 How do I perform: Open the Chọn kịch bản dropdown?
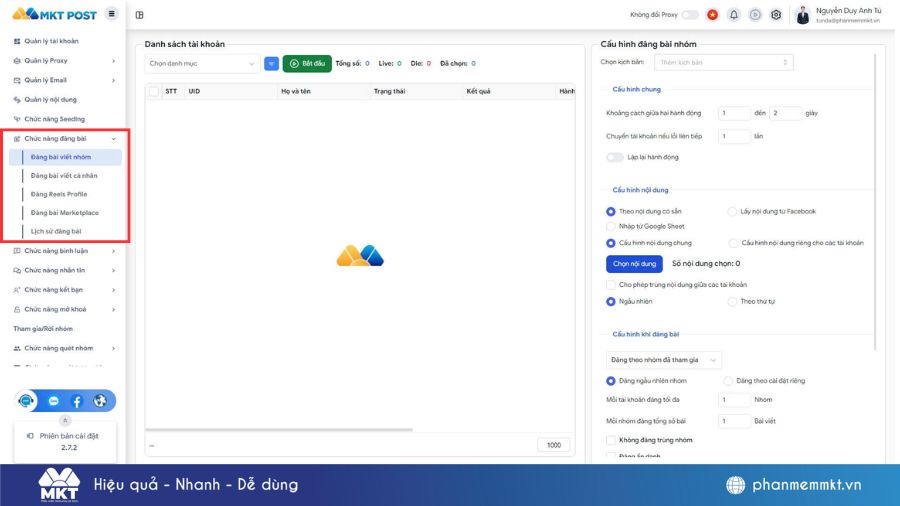tap(723, 63)
